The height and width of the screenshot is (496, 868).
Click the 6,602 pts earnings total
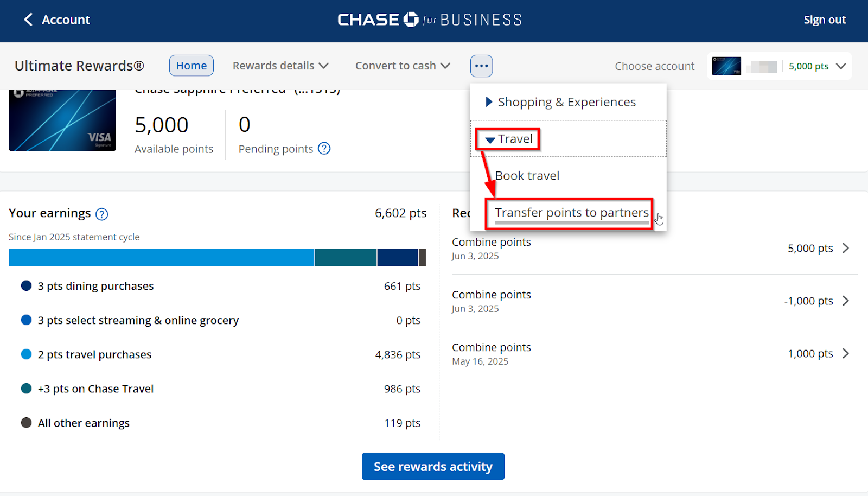tap(400, 213)
